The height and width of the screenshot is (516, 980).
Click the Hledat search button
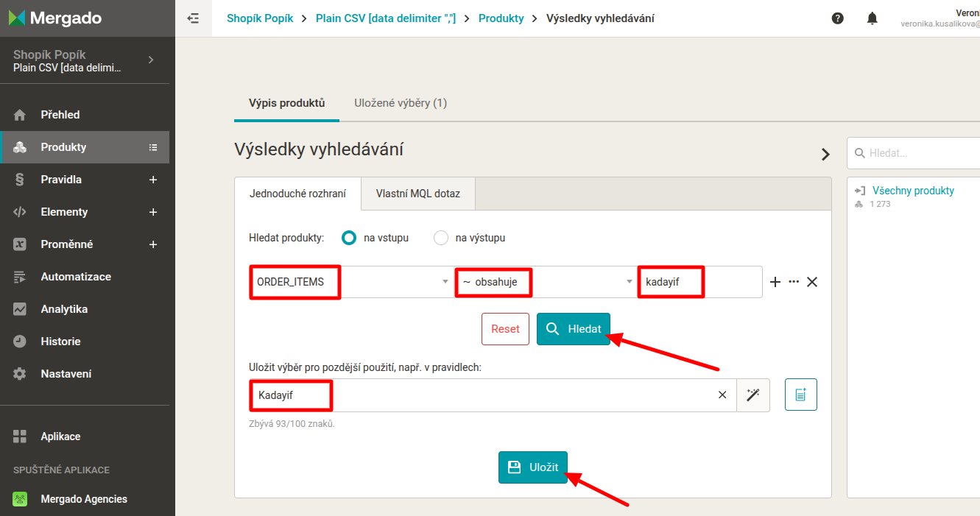pos(574,329)
